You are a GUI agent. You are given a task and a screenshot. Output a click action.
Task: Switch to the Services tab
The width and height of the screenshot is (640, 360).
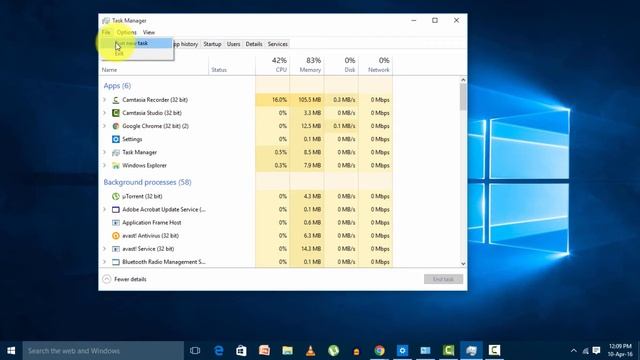[278, 44]
